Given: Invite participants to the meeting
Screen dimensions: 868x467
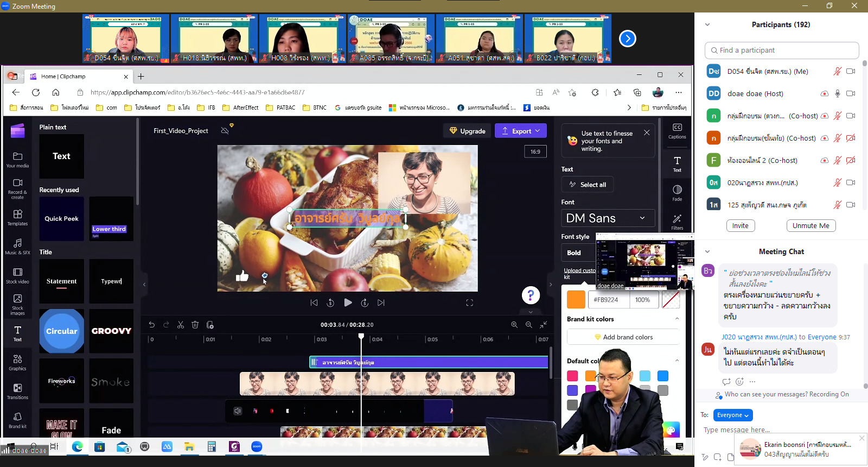Looking at the screenshot, I should coord(741,226).
